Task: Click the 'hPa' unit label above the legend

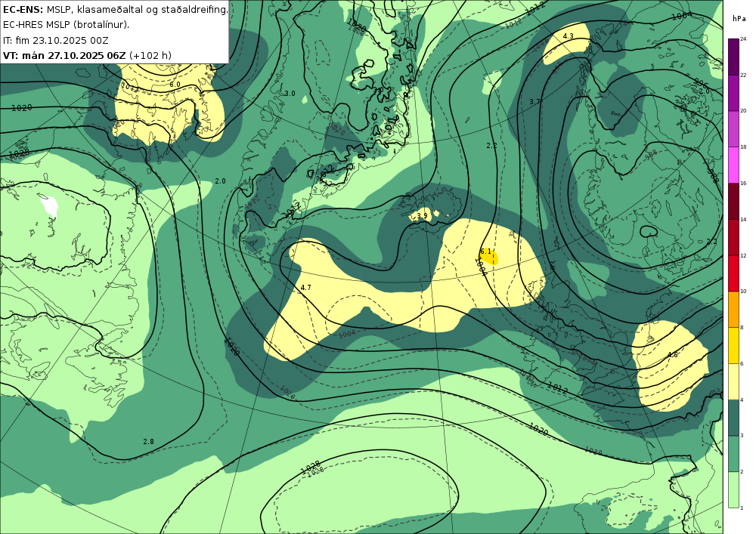Action: click(739, 19)
